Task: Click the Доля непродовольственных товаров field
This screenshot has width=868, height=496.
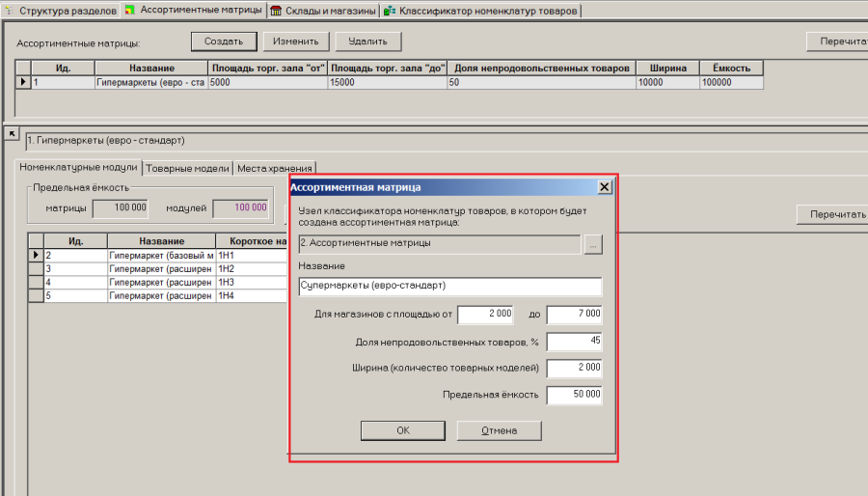Action: point(574,342)
